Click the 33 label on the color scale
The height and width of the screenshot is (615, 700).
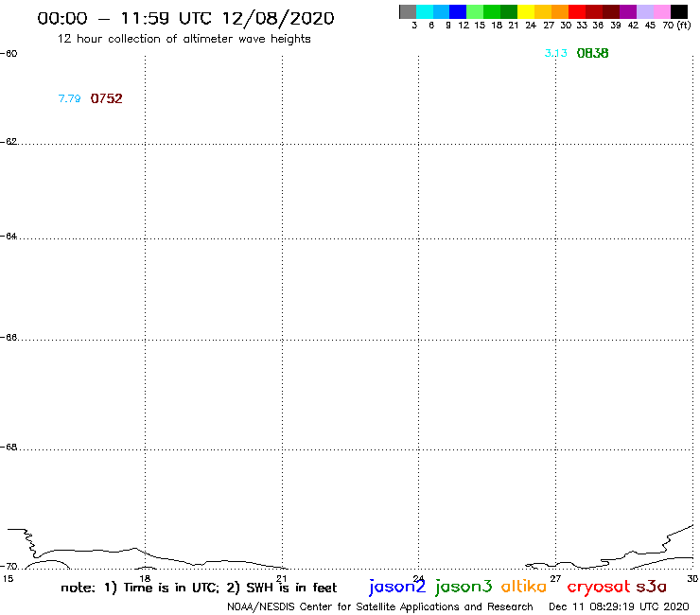(x=582, y=26)
